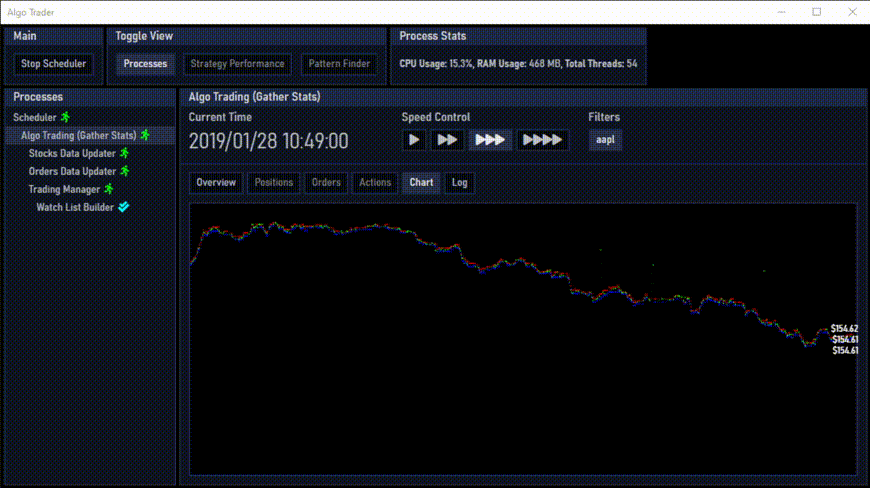This screenshot has height=488, width=870.
Task: Close the Algo Trader window
Action: click(x=852, y=12)
